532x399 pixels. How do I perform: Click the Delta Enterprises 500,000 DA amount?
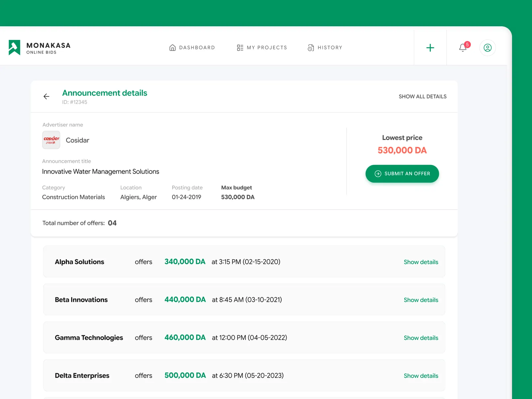tap(185, 375)
